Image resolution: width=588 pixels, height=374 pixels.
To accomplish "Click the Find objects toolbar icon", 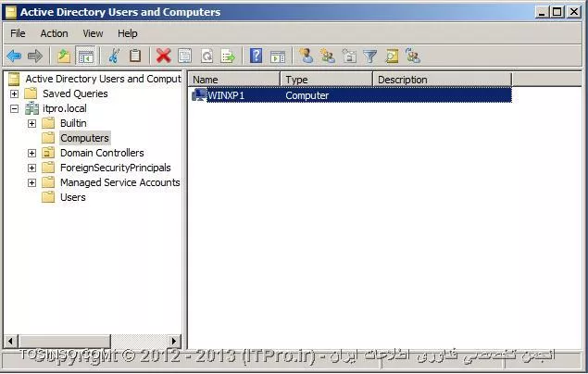I will [392, 56].
